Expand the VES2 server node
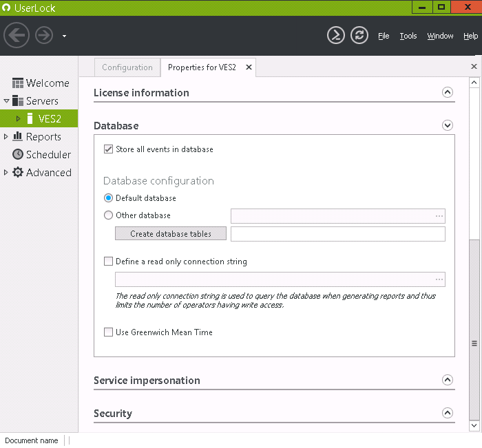Image resolution: width=482 pixels, height=448 pixels. pos(18,118)
